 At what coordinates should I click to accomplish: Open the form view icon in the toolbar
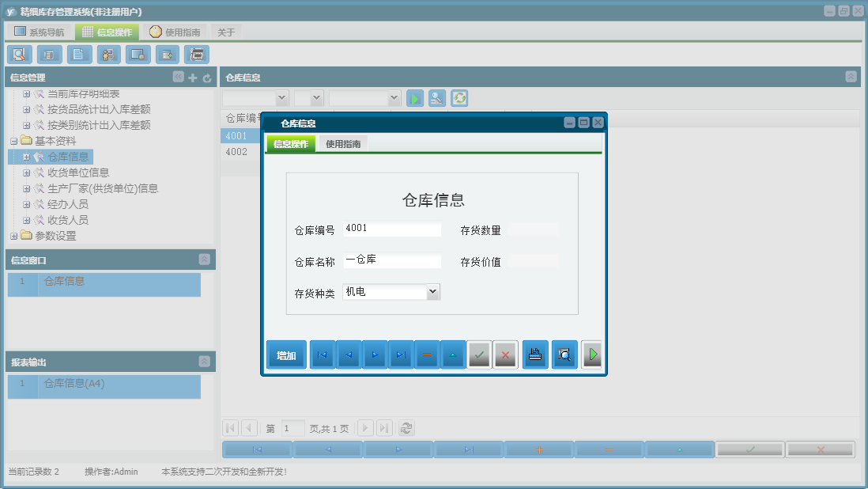tap(48, 54)
